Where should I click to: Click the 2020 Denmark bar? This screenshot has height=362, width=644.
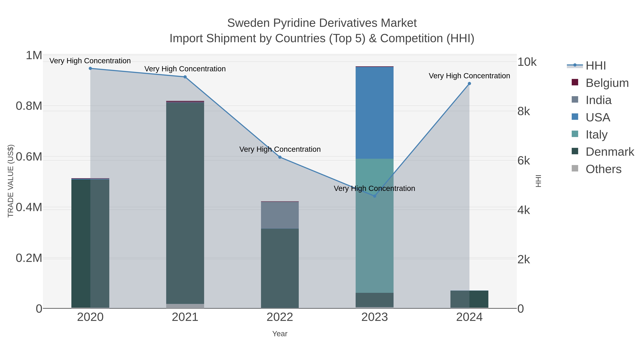90,244
